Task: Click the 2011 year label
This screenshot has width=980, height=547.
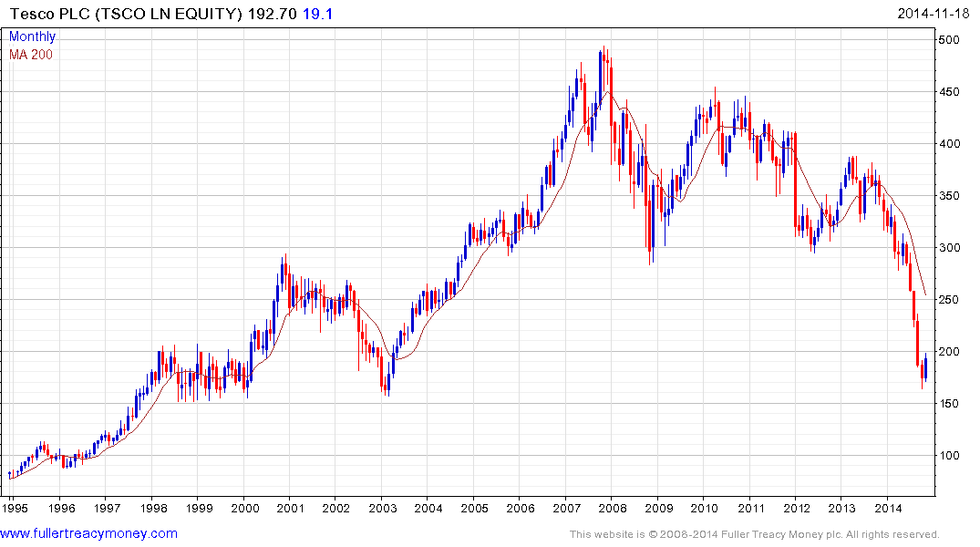Action: pyautogui.click(x=750, y=508)
